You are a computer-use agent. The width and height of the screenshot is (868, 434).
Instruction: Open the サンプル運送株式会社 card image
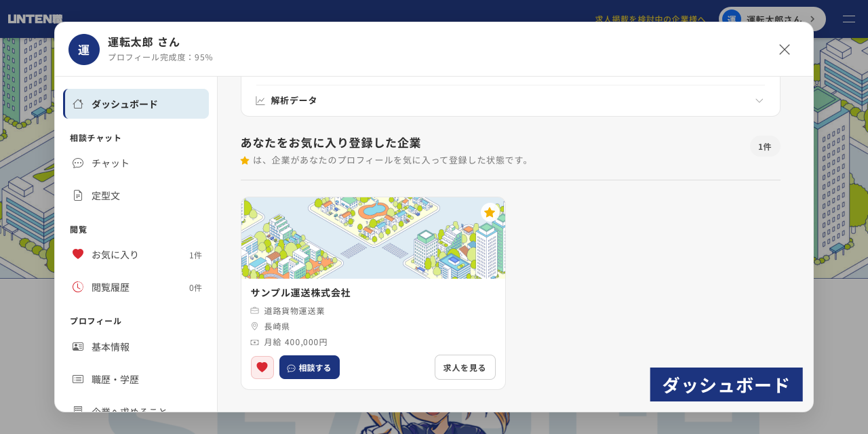pos(373,238)
